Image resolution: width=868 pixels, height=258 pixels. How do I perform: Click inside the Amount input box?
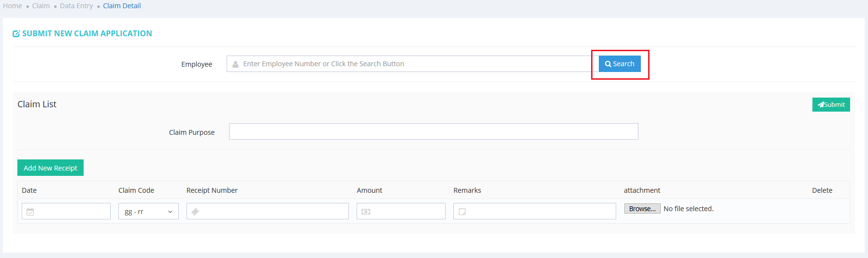[x=407, y=211]
